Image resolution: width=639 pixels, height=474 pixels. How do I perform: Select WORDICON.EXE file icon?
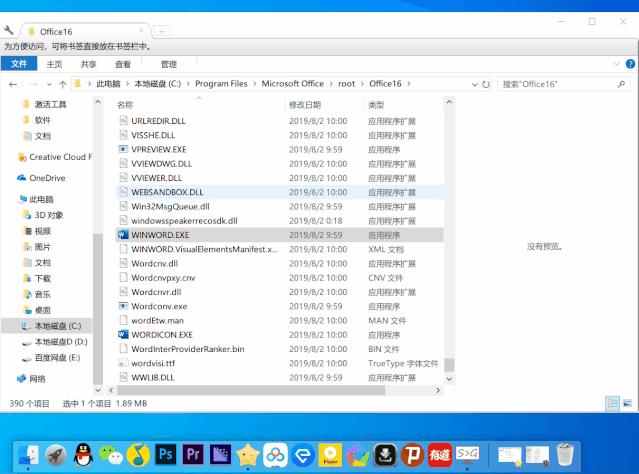click(123, 335)
